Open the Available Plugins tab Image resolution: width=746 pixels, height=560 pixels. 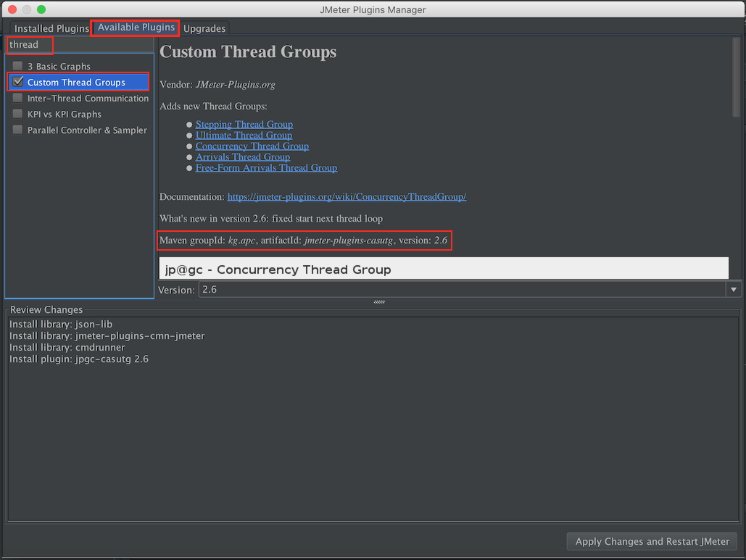pos(136,28)
